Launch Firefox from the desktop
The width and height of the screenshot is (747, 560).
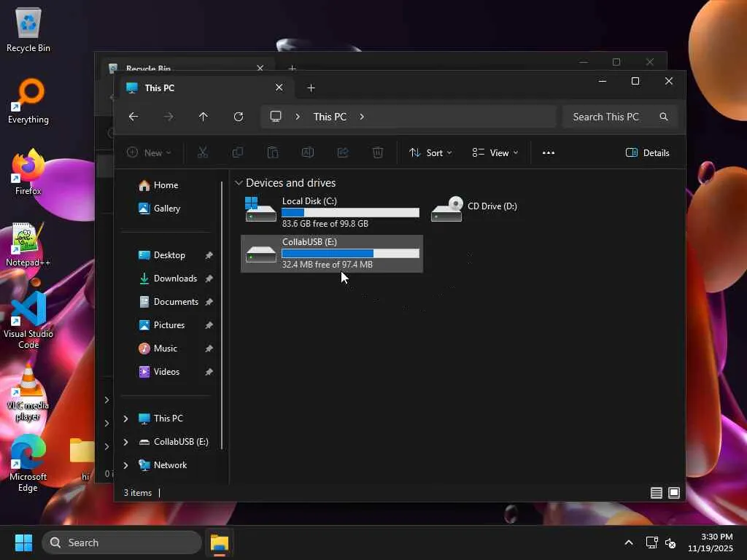(28, 172)
